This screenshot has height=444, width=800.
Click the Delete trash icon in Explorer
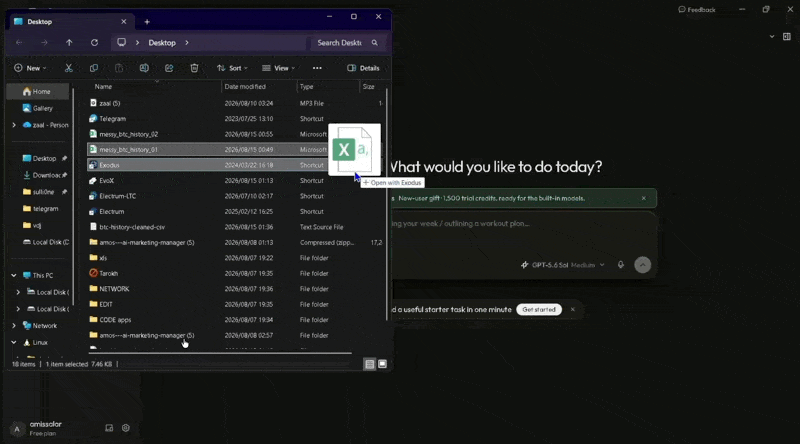194,68
